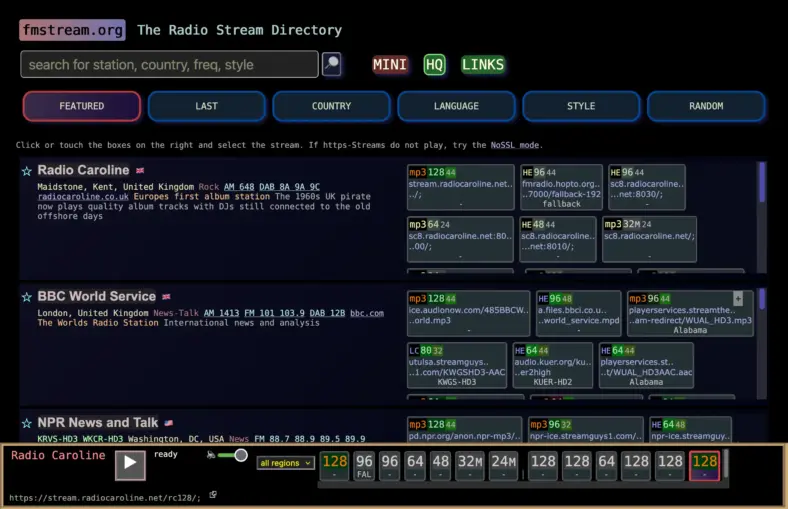This screenshot has height=509, width=788.
Task: Star the BBC World Service station
Action: (x=27, y=297)
